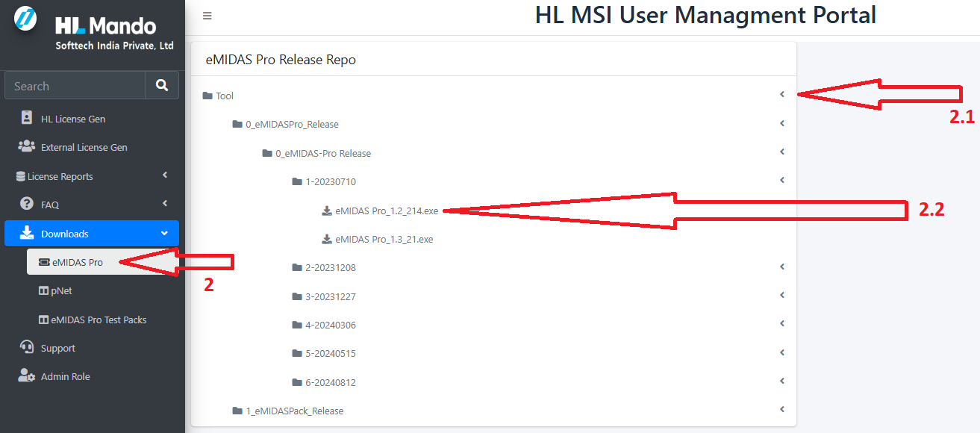Expand the FAQ menu

click(x=165, y=204)
